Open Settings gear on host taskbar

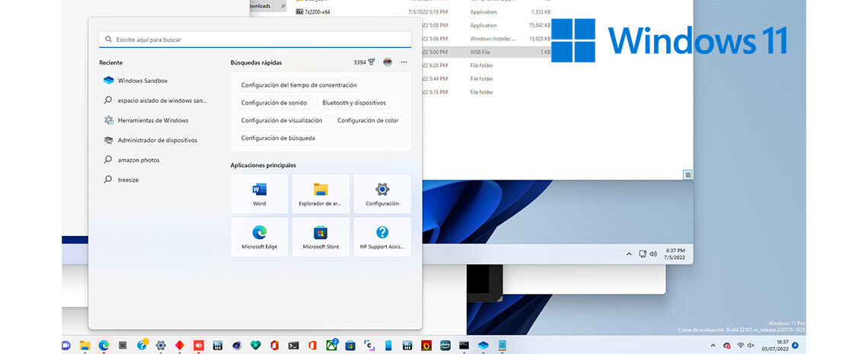coord(161,345)
